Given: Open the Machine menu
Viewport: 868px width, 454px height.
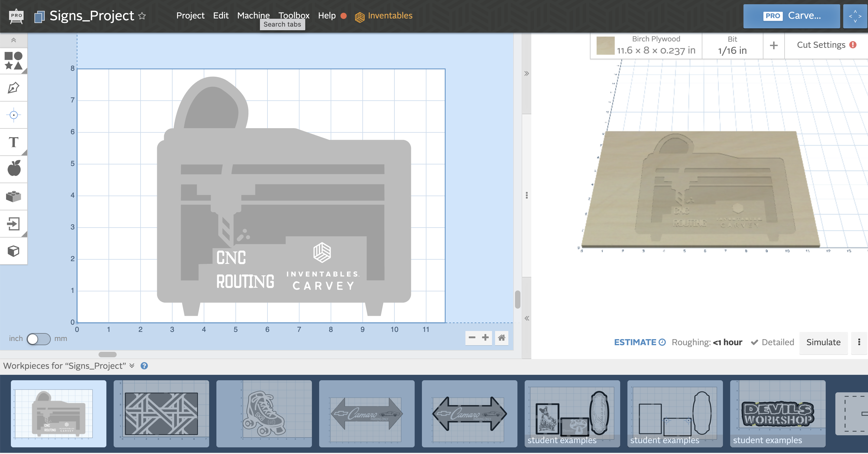Looking at the screenshot, I should (x=253, y=15).
